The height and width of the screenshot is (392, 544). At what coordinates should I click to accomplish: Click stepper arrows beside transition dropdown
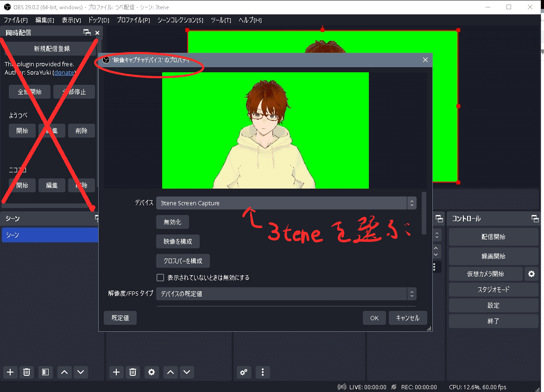437,235
